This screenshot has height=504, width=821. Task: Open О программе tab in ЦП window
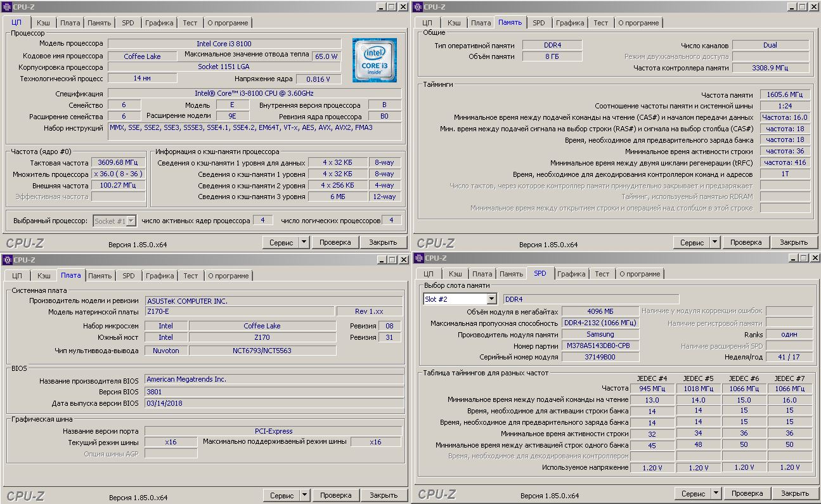click(x=228, y=23)
